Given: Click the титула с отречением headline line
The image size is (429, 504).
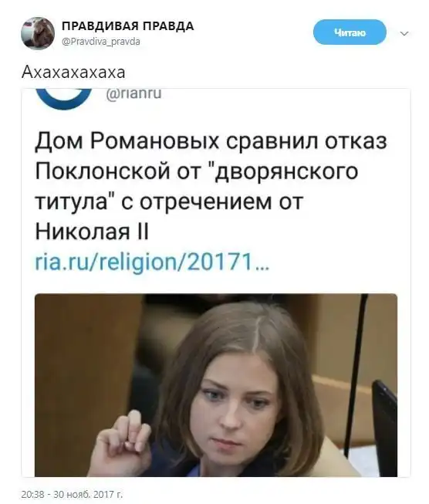Looking at the screenshot, I should click(169, 202).
